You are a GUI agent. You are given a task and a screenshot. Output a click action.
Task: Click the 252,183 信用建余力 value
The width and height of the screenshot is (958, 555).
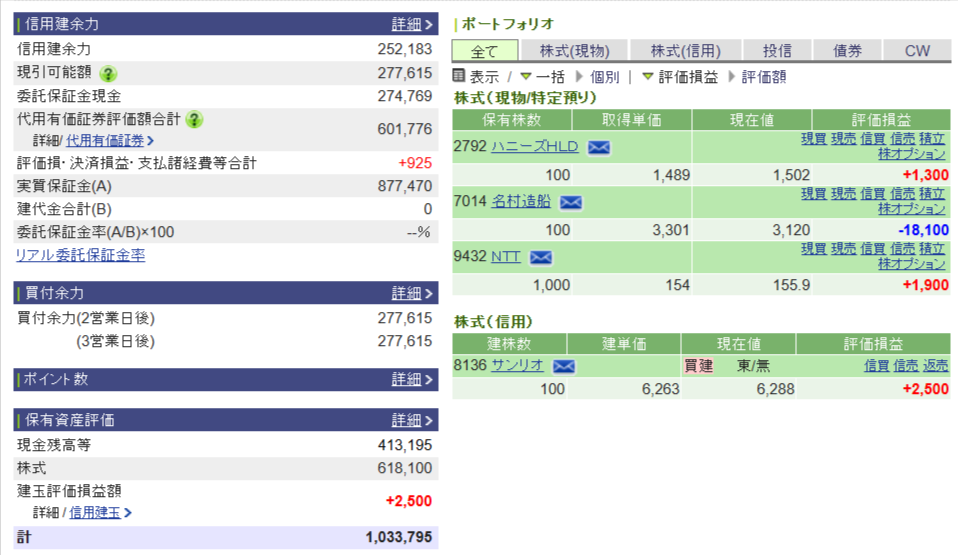[404, 49]
